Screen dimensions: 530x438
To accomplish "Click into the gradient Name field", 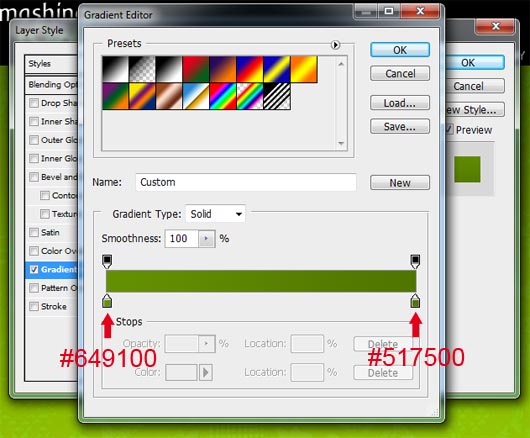I will click(x=246, y=182).
